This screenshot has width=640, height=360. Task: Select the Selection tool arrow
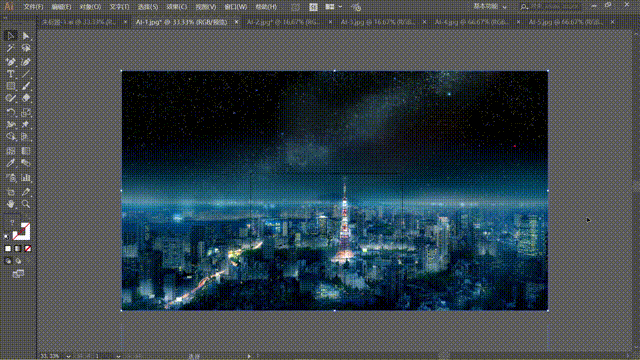pyautogui.click(x=11, y=36)
